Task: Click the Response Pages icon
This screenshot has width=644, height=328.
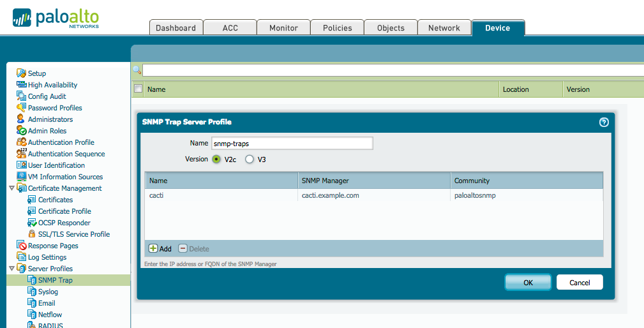Action: coord(21,246)
